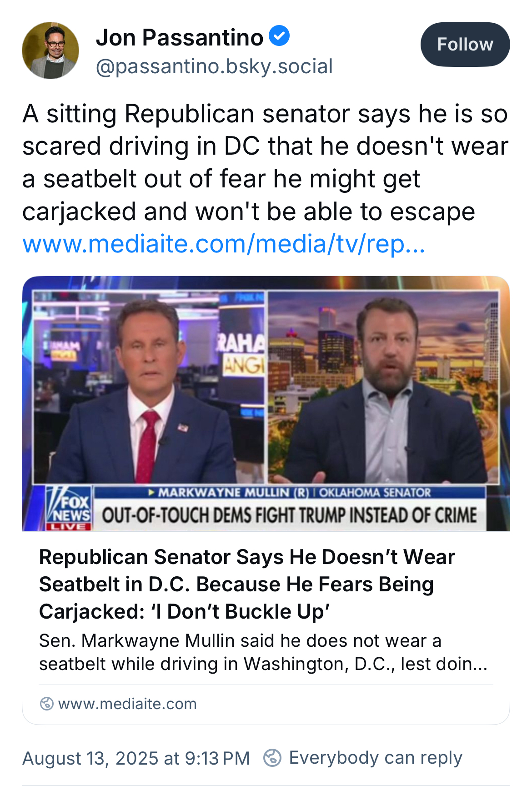The width and height of the screenshot is (532, 786).
Task: Click the Fox News Live logo in thumbnail
Action: [69, 508]
